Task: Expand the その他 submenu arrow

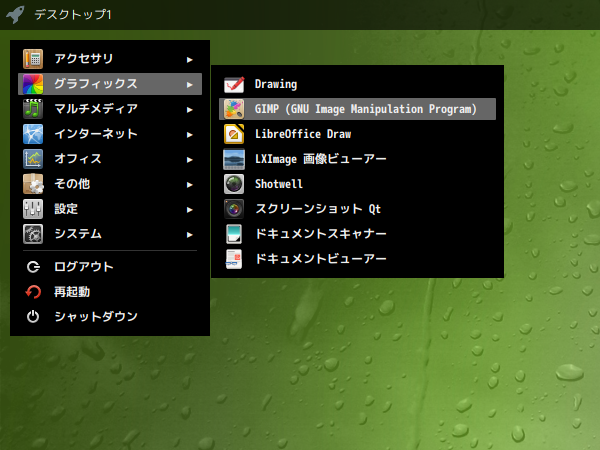Action: click(189, 185)
